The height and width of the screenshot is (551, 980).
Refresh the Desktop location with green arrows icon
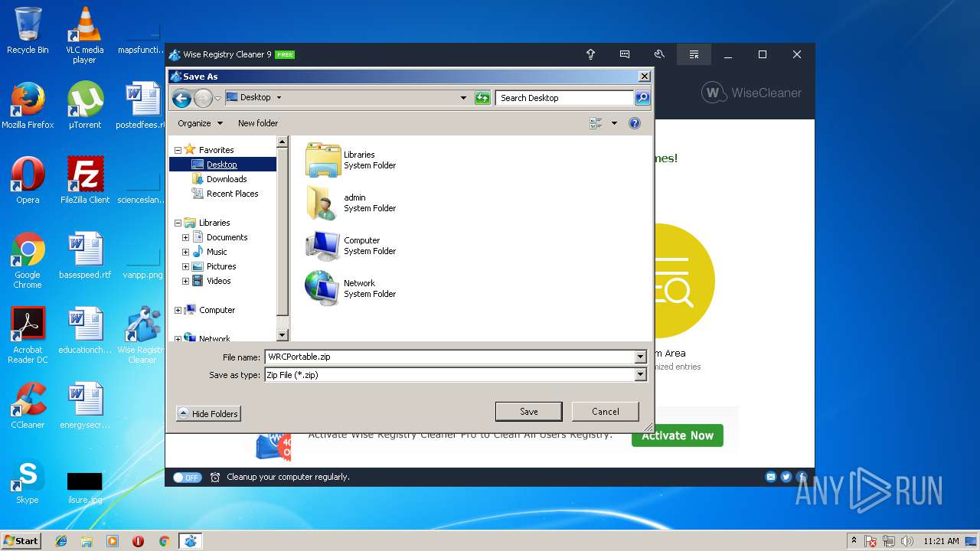[482, 98]
